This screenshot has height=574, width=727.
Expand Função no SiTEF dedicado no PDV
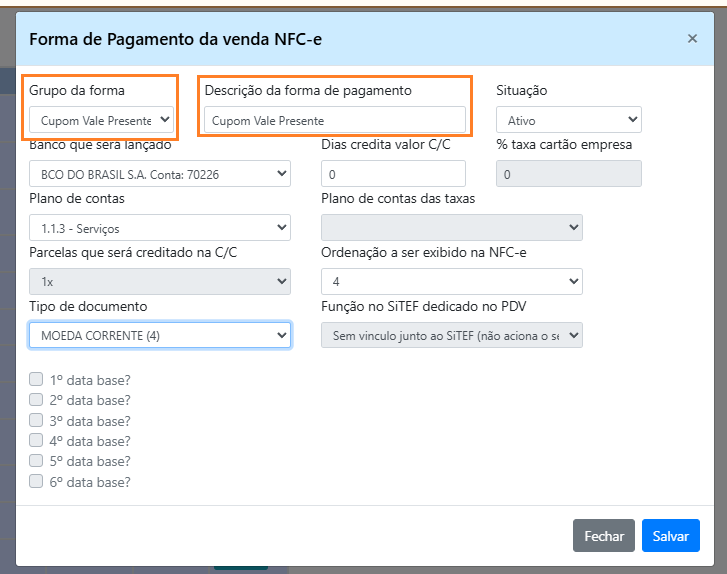click(451, 335)
